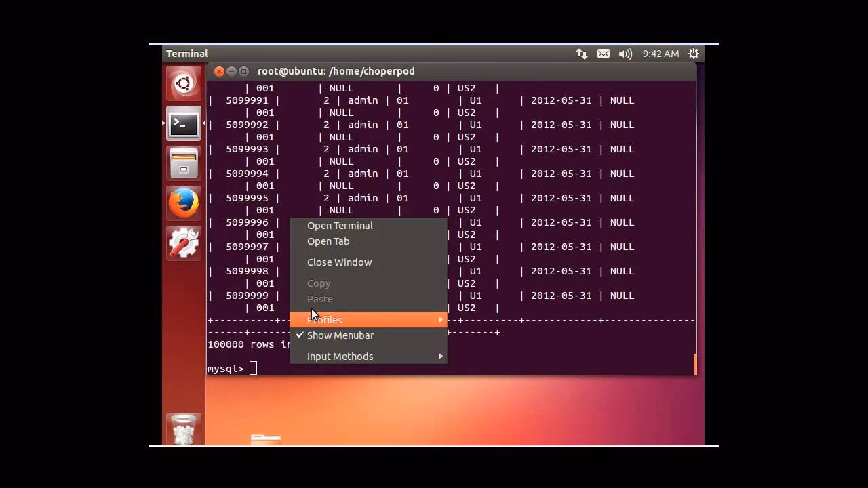Screen dimensions: 868x488
Task: Choose Open Terminal in the context menu
Action: (x=368, y=226)
